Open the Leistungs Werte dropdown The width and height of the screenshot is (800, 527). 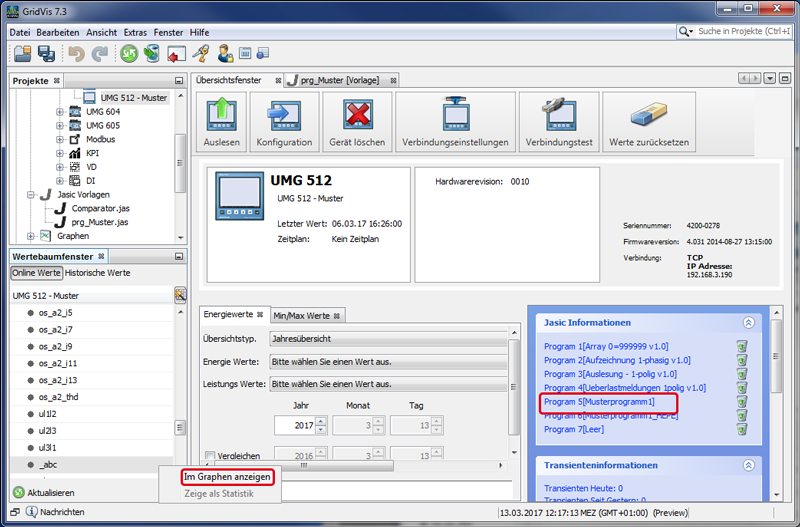[x=388, y=384]
